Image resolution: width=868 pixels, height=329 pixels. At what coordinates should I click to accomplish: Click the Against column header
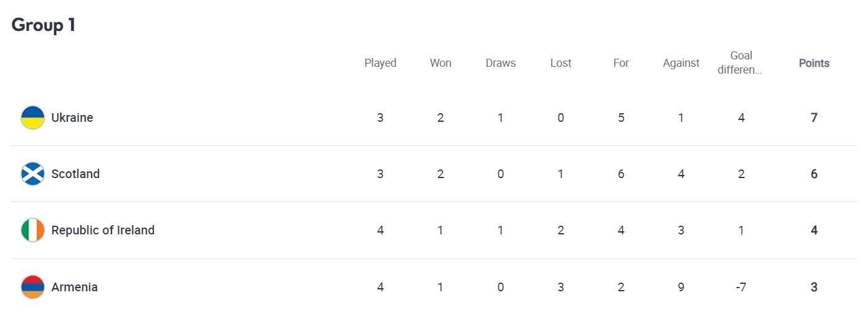tap(681, 63)
